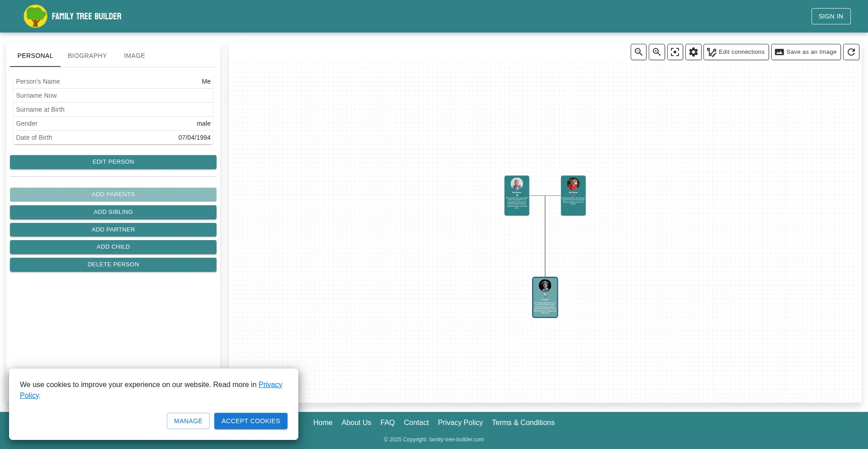Zoom out of the family tree
868x449 pixels.
[638, 52]
